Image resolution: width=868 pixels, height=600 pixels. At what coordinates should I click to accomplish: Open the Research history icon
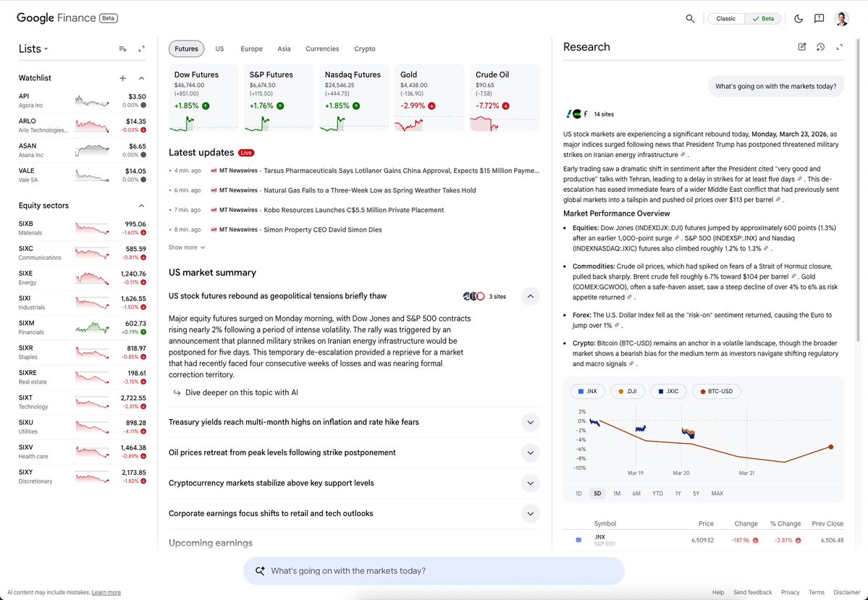820,47
